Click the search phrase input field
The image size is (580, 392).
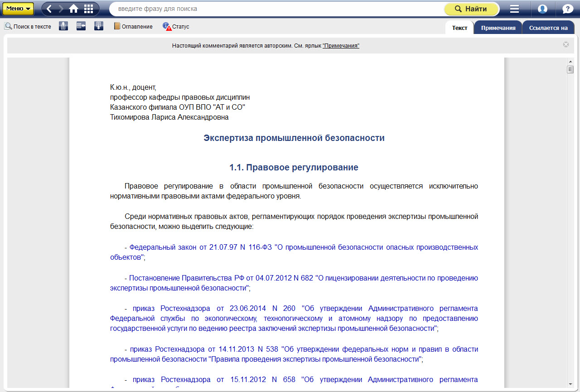(x=276, y=9)
